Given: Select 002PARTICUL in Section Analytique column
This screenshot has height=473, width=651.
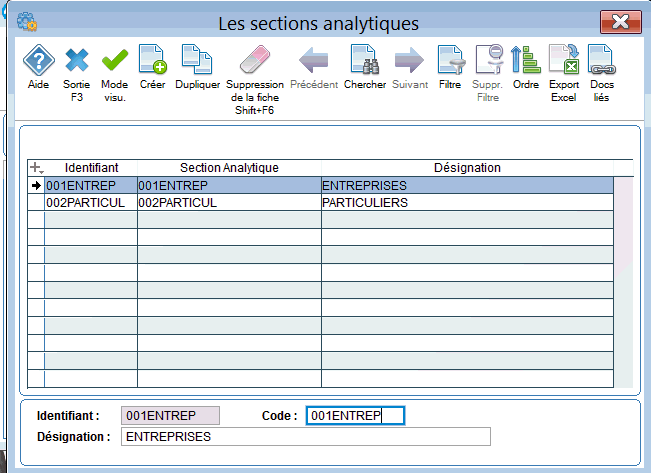Looking at the screenshot, I should pos(229,203).
